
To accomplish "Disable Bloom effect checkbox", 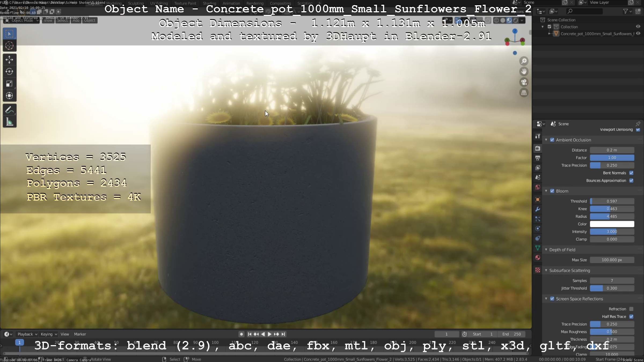I will pos(552,191).
